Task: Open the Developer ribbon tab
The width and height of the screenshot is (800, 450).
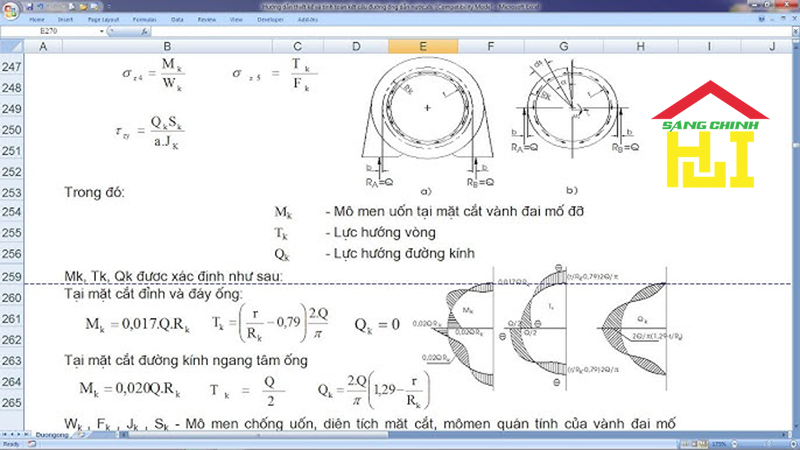Action: pyautogui.click(x=267, y=19)
